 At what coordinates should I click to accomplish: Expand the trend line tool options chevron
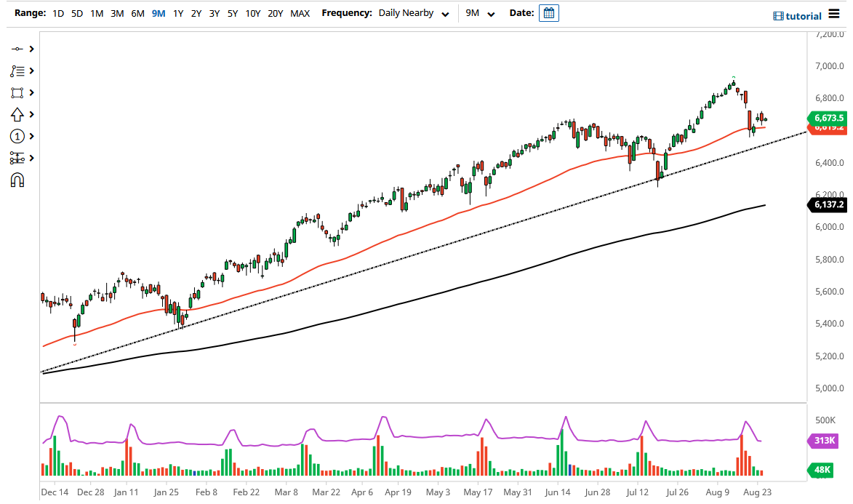[30, 49]
